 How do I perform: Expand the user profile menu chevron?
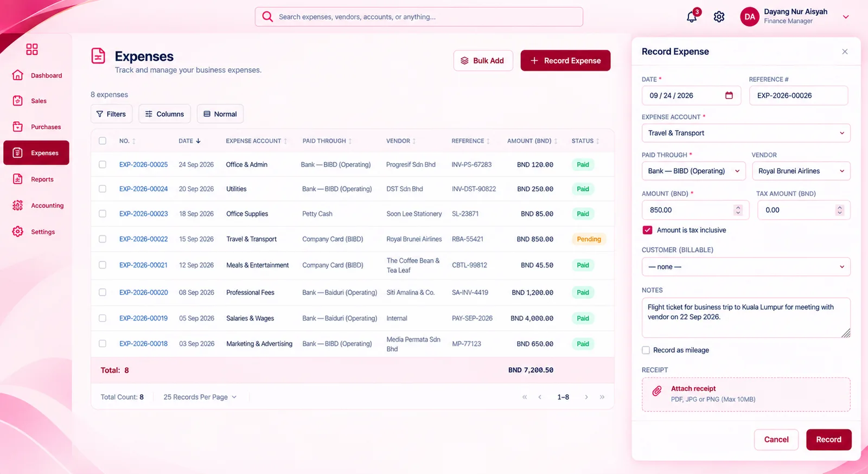846,17
